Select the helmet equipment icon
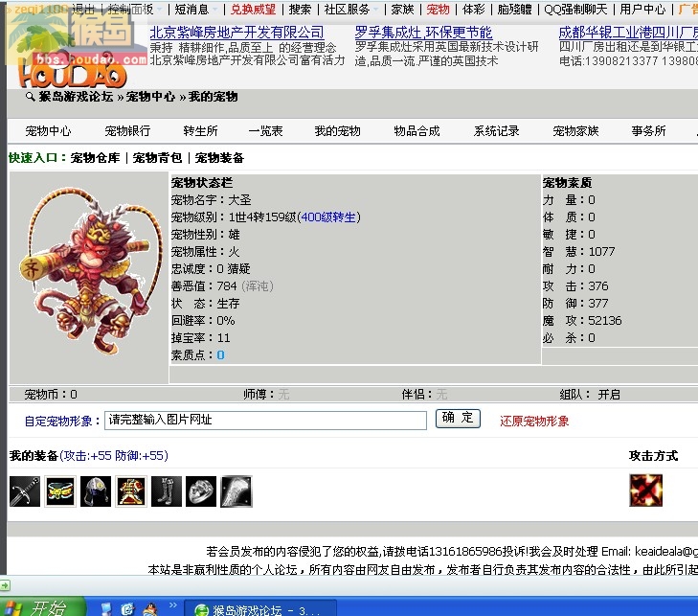 (x=95, y=491)
